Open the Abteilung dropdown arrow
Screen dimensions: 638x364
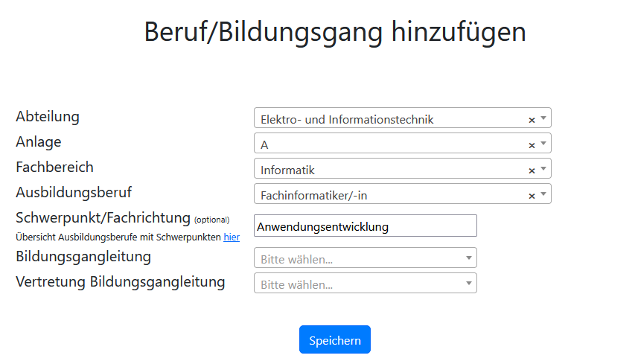[x=543, y=118]
